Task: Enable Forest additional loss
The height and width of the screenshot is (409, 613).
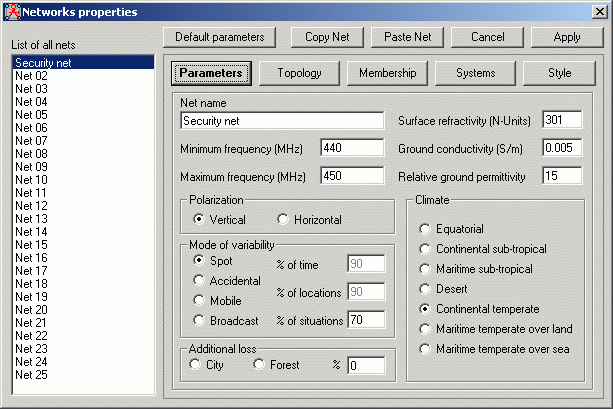Action: tap(259, 365)
